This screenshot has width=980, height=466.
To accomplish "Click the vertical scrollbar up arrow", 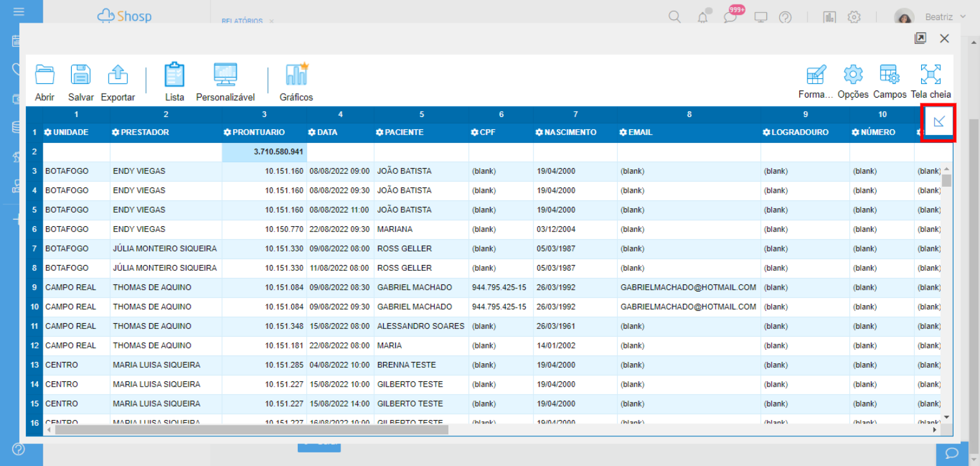I will coord(947,168).
